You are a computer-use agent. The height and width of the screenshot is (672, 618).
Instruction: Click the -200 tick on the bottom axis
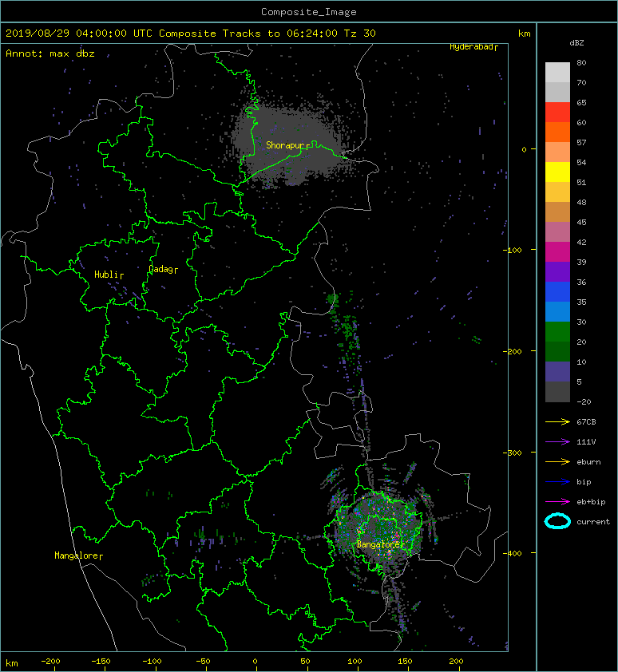coord(50,662)
